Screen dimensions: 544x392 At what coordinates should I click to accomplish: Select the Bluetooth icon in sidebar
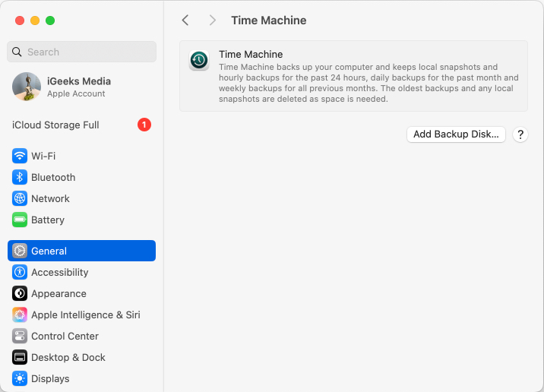20,177
